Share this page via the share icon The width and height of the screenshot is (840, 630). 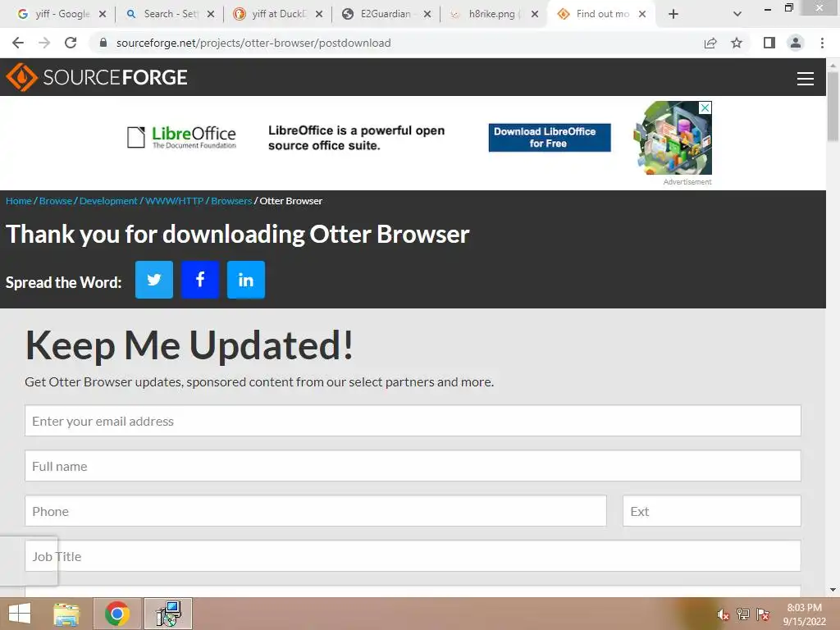tap(710, 43)
